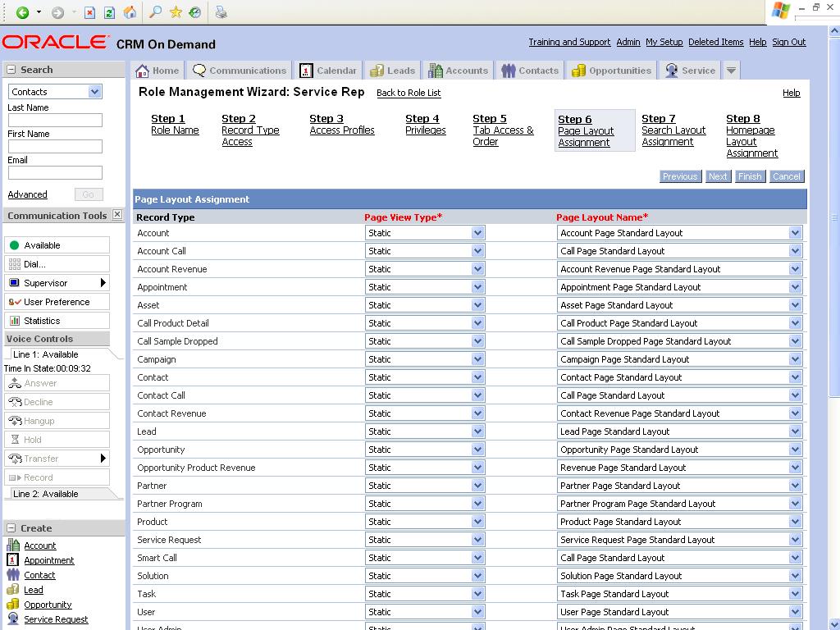Click the Finish button

(x=750, y=176)
